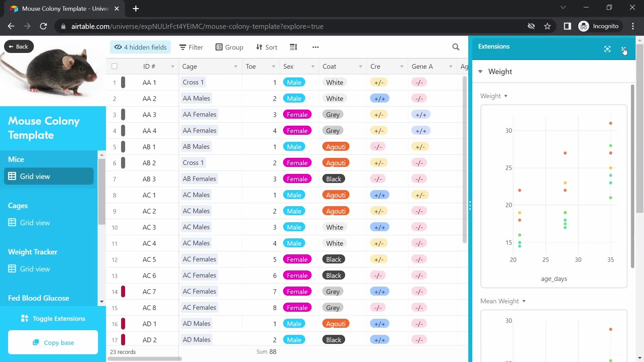Select the Weight Tracker grid view
Viewport: 644px width, 362px height.
click(x=35, y=269)
